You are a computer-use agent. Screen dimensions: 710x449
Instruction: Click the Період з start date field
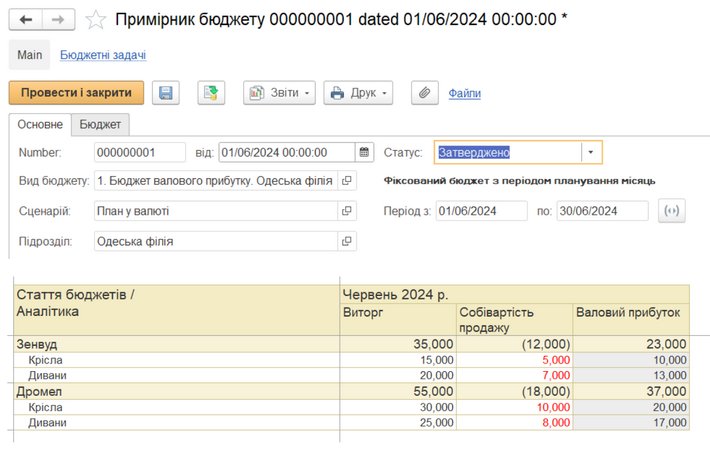pyautogui.click(x=481, y=211)
